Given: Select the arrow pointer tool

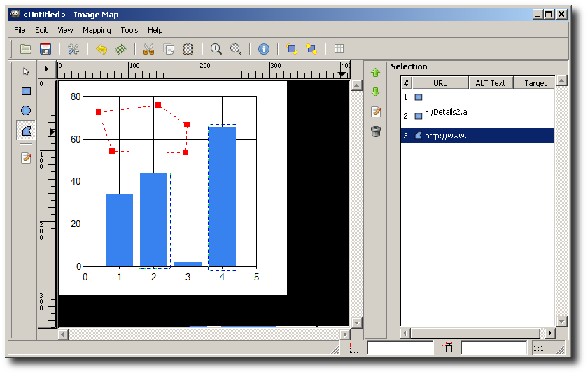Looking at the screenshot, I should (x=26, y=71).
